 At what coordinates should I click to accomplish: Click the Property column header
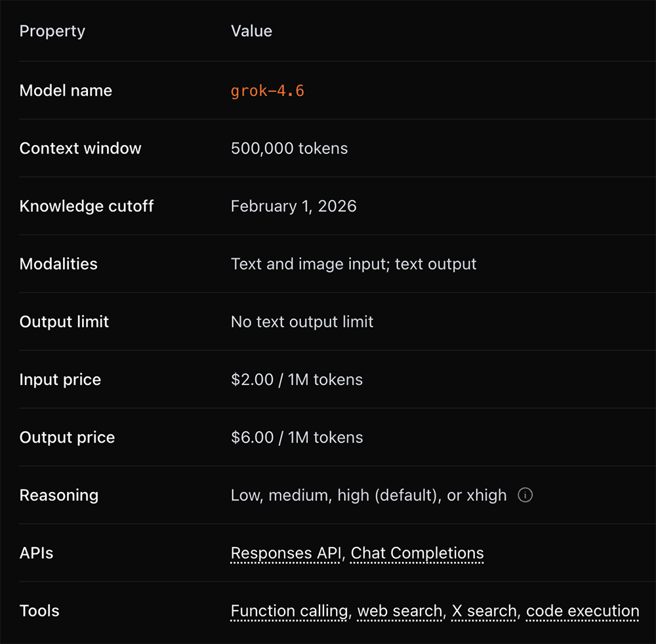(x=52, y=31)
